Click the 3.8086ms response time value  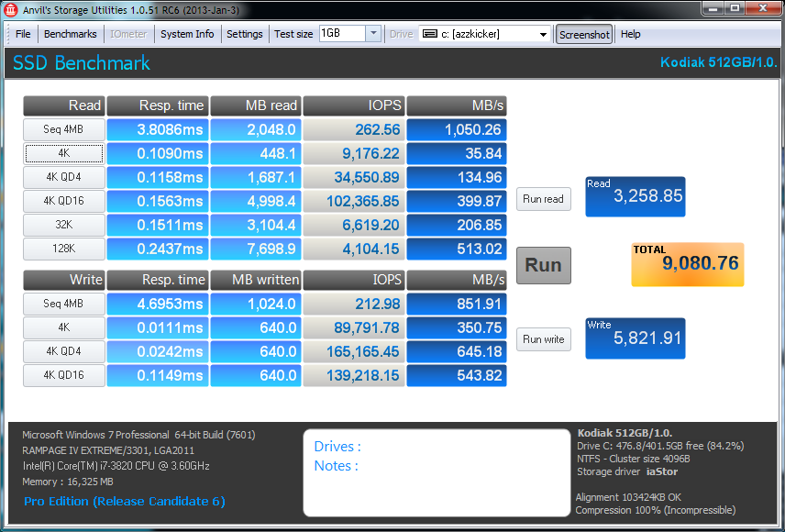(x=158, y=129)
